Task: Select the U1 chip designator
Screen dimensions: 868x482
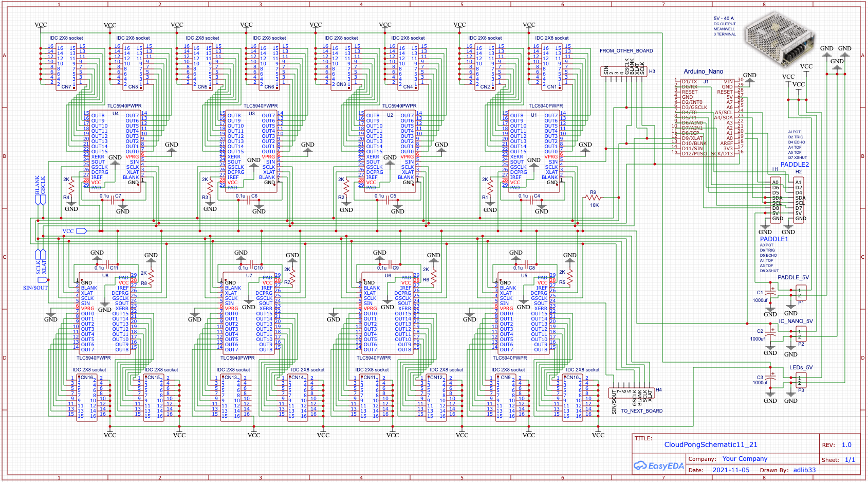Action: point(533,115)
